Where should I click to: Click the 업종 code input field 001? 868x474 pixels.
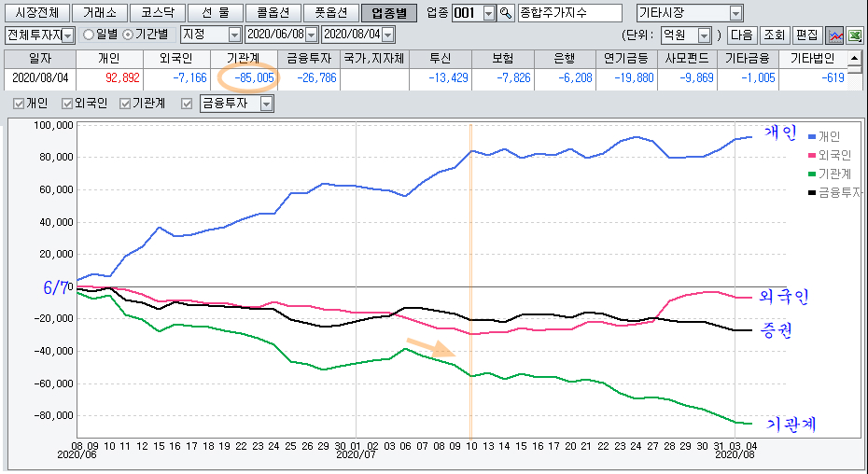(466, 13)
